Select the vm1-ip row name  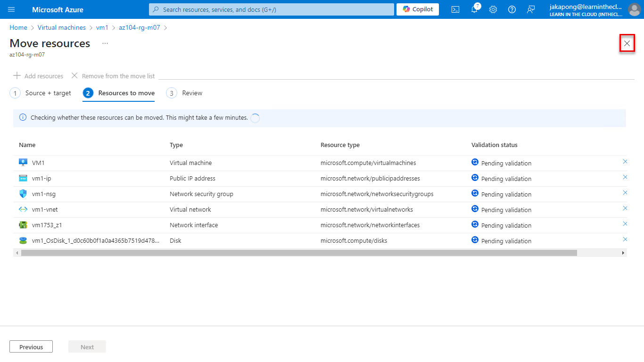41,179
